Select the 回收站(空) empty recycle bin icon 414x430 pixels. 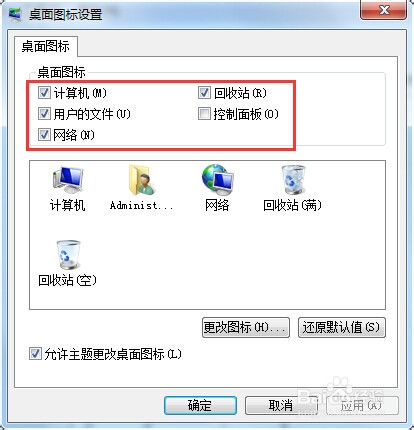click(68, 255)
